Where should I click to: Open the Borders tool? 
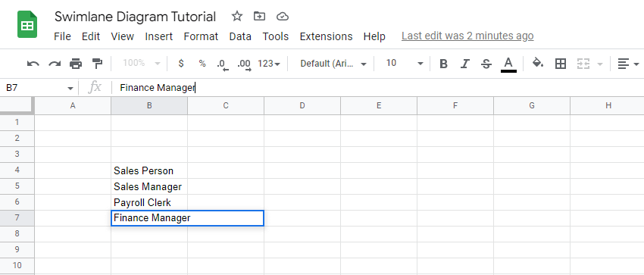[x=561, y=64]
